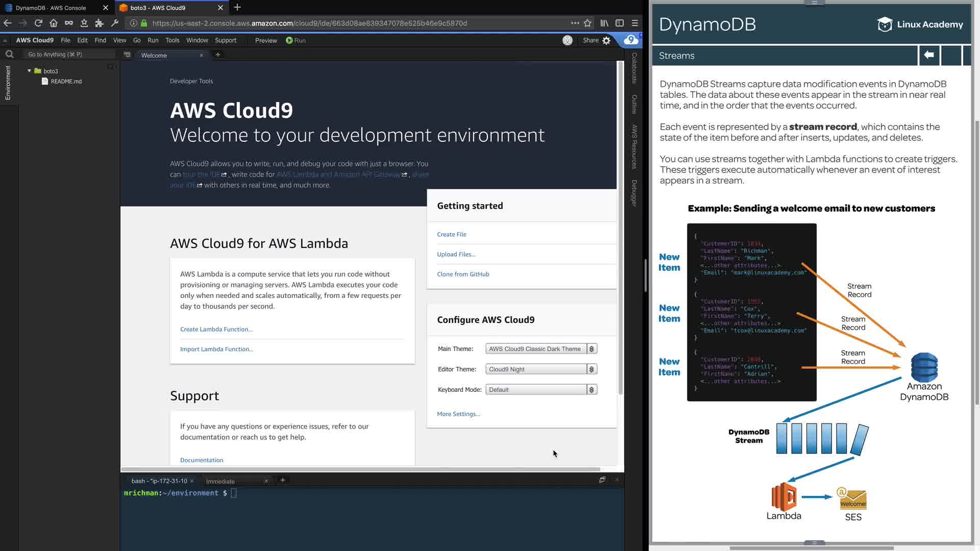980x551 pixels.
Task: Reload the browser page
Action: click(38, 23)
